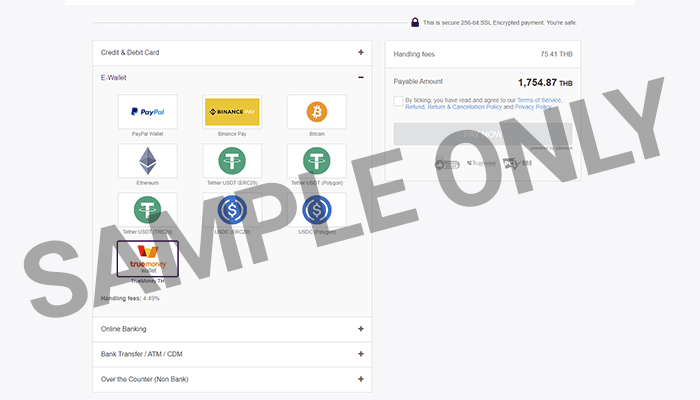The height and width of the screenshot is (400, 700).
Task: Expand Over the Counter (Non Bank) section
Action: (x=360, y=379)
